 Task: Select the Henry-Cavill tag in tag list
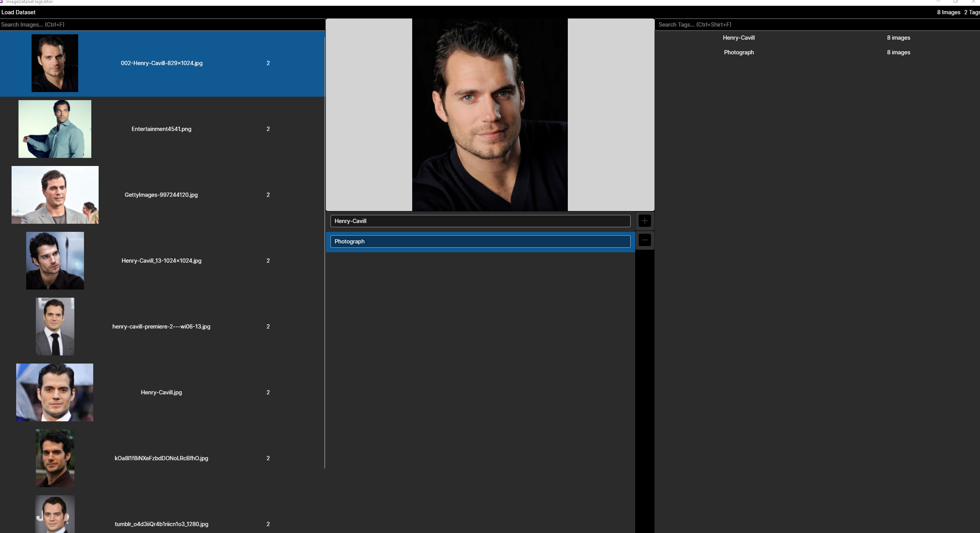[738, 38]
